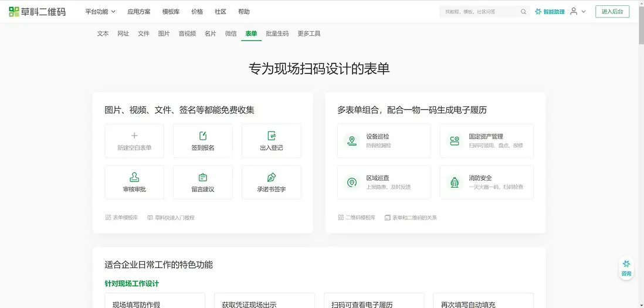Click the 设备巡检 location icon
The height and width of the screenshot is (308, 644).
click(x=351, y=141)
